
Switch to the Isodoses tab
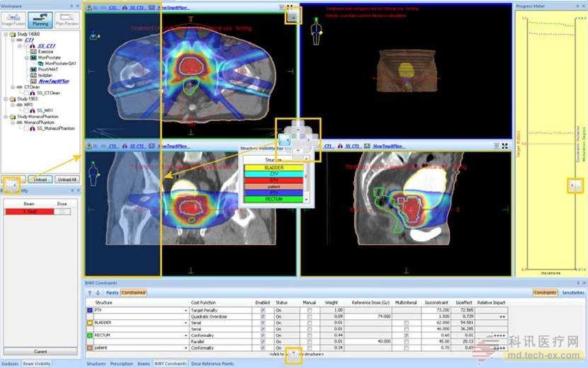pyautogui.click(x=10, y=364)
